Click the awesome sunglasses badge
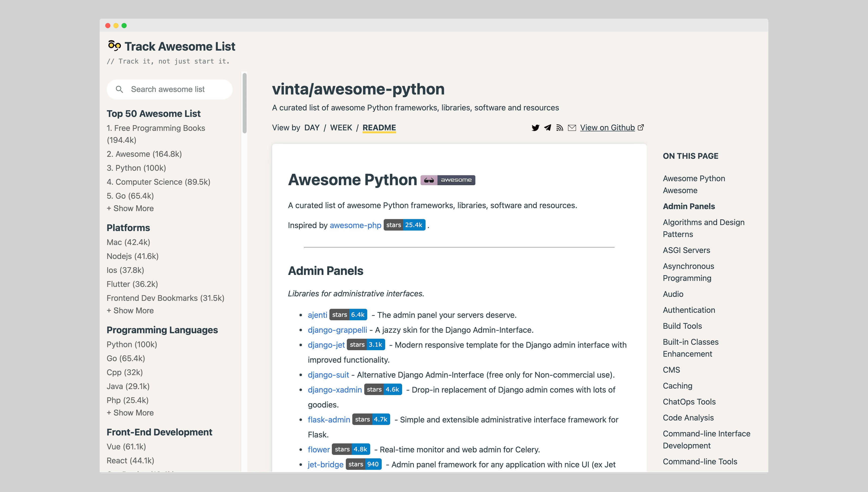The image size is (868, 492). click(448, 180)
